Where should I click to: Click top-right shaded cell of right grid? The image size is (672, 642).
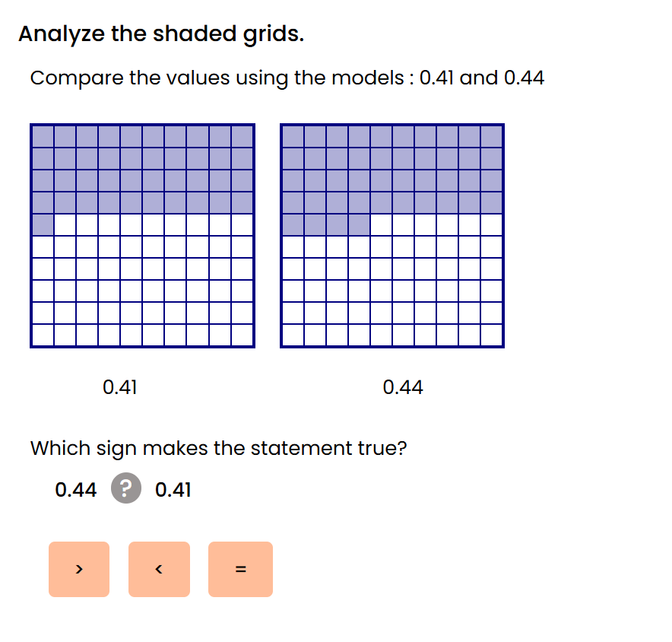click(492, 136)
